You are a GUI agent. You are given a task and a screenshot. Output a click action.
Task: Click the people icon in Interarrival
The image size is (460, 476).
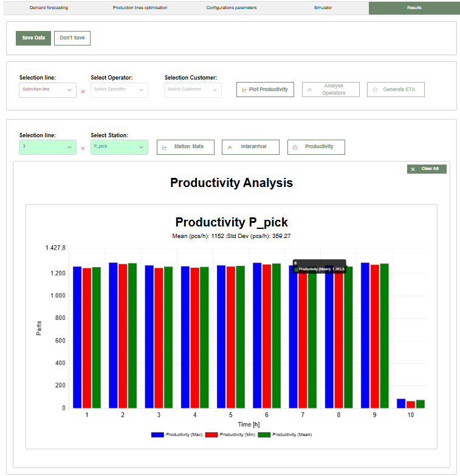[230, 148]
